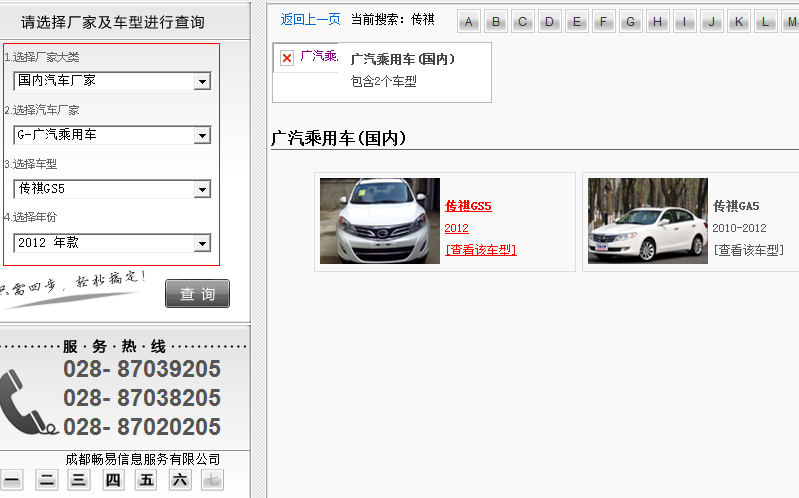
Task: Select letter K filter button
Action: click(x=738, y=21)
